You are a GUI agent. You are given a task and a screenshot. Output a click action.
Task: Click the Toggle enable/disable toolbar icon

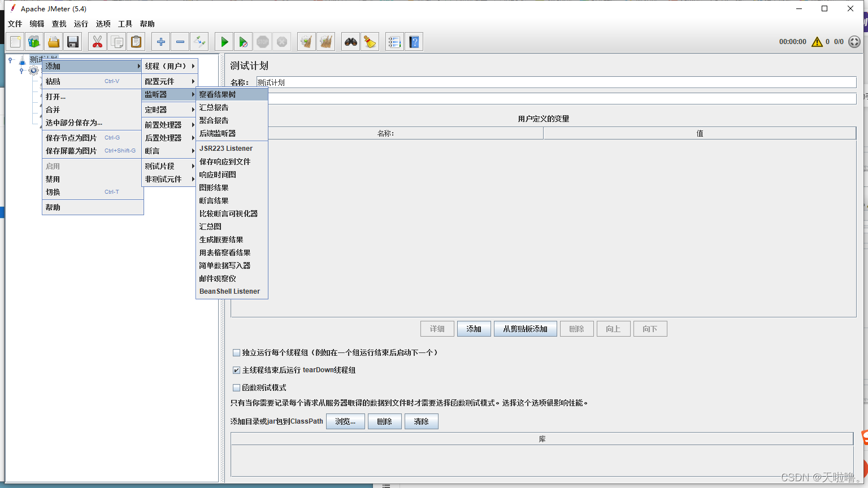tap(199, 42)
